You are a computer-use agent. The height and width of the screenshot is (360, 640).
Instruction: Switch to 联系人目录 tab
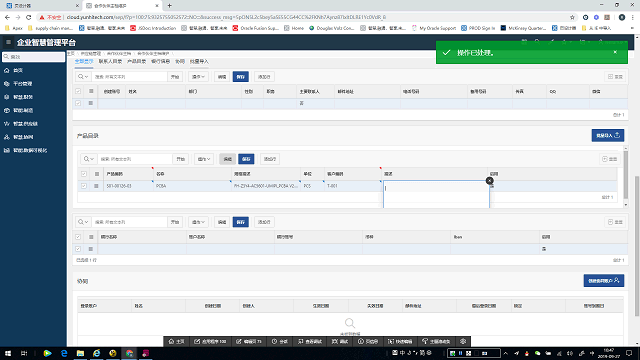click(x=110, y=61)
